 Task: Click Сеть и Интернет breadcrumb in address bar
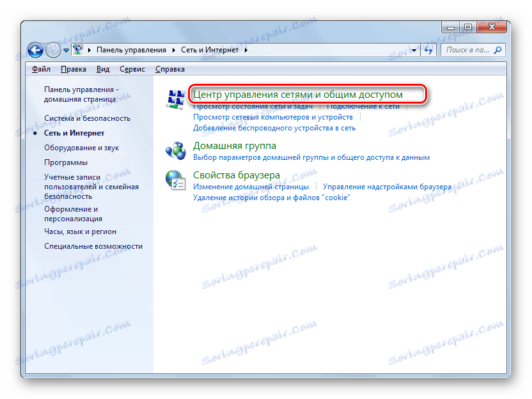(210, 51)
